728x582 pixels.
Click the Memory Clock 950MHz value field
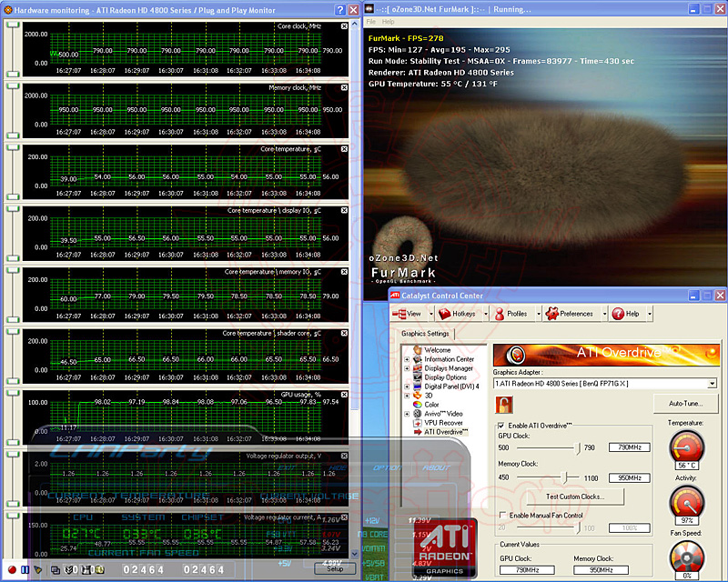tap(629, 477)
